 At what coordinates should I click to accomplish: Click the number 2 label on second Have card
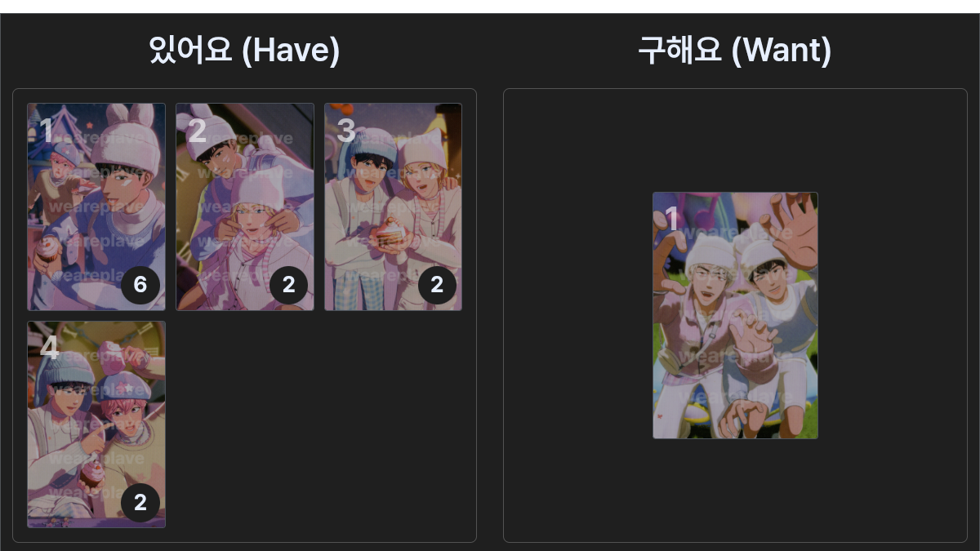click(x=197, y=131)
